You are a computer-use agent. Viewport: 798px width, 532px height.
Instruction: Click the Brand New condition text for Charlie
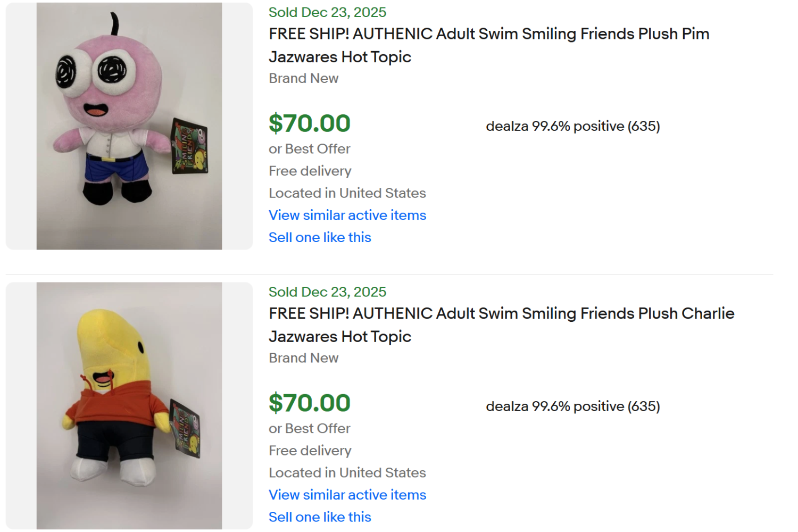click(303, 358)
